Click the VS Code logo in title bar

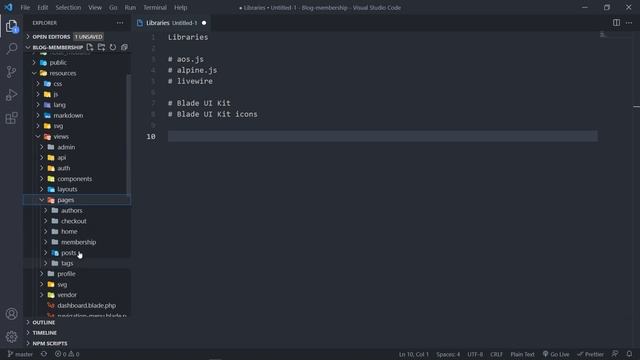[9, 7]
